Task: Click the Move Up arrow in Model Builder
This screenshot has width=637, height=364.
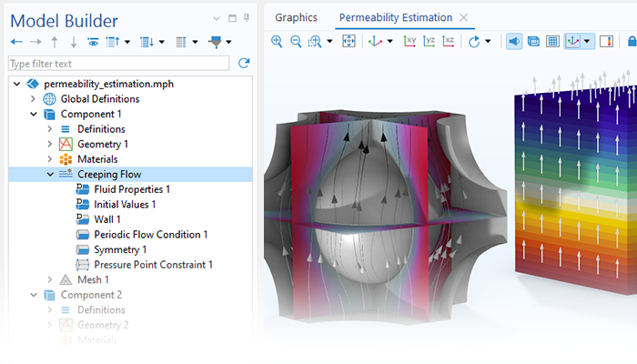Action: 55,42
